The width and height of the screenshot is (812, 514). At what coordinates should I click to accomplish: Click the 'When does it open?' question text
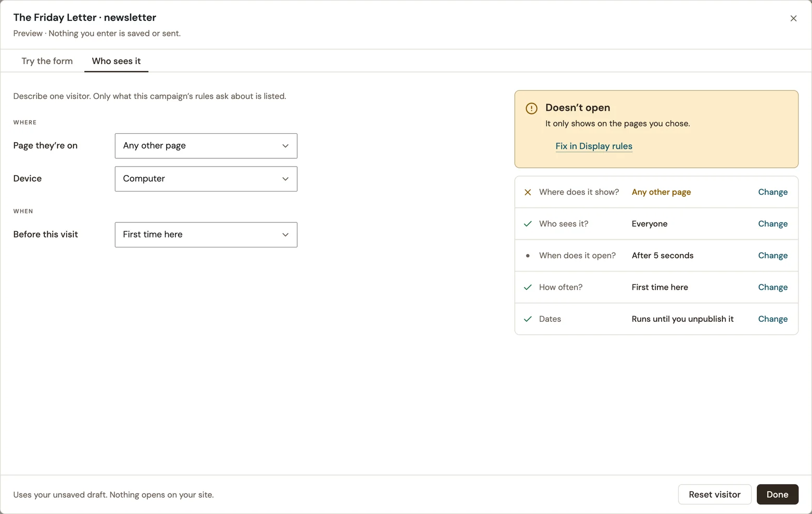[577, 256]
